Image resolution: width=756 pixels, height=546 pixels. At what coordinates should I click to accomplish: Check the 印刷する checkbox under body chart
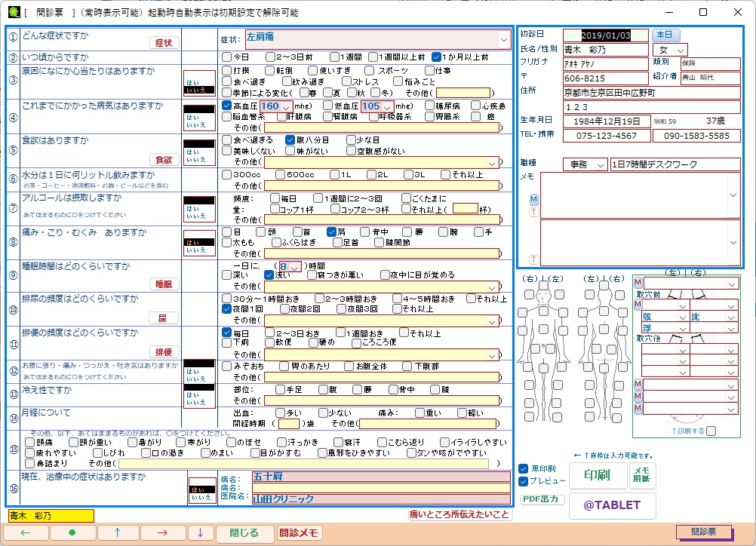[x=711, y=431]
